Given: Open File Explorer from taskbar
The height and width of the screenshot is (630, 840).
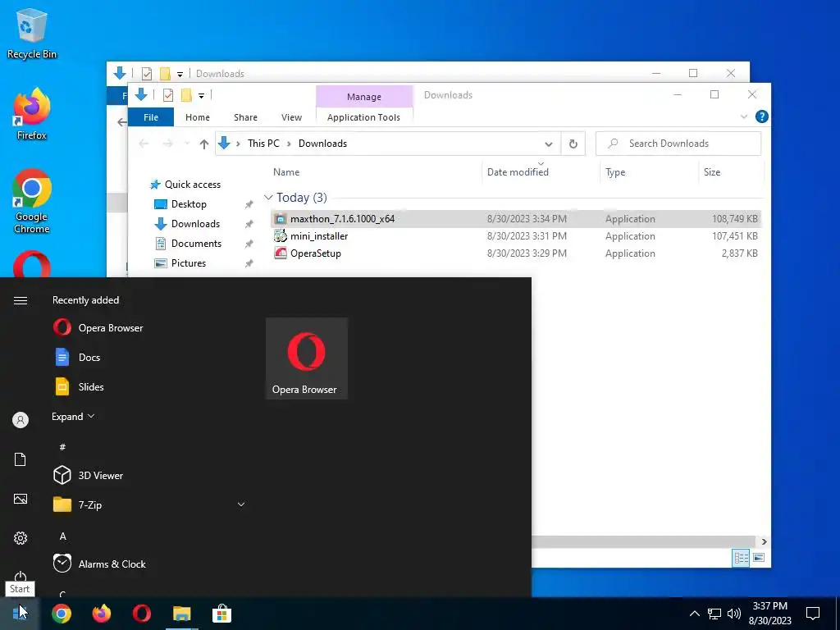Looking at the screenshot, I should 182,614.
